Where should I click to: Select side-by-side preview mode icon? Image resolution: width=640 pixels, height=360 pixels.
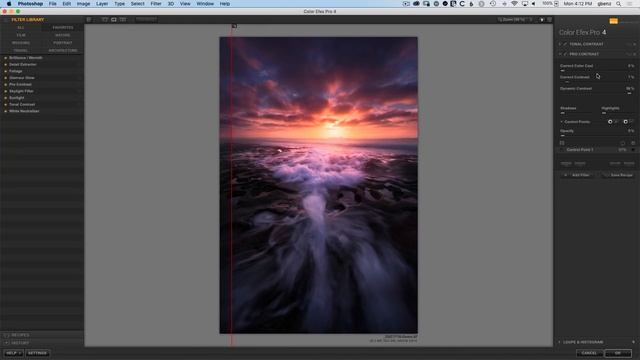tap(123, 20)
